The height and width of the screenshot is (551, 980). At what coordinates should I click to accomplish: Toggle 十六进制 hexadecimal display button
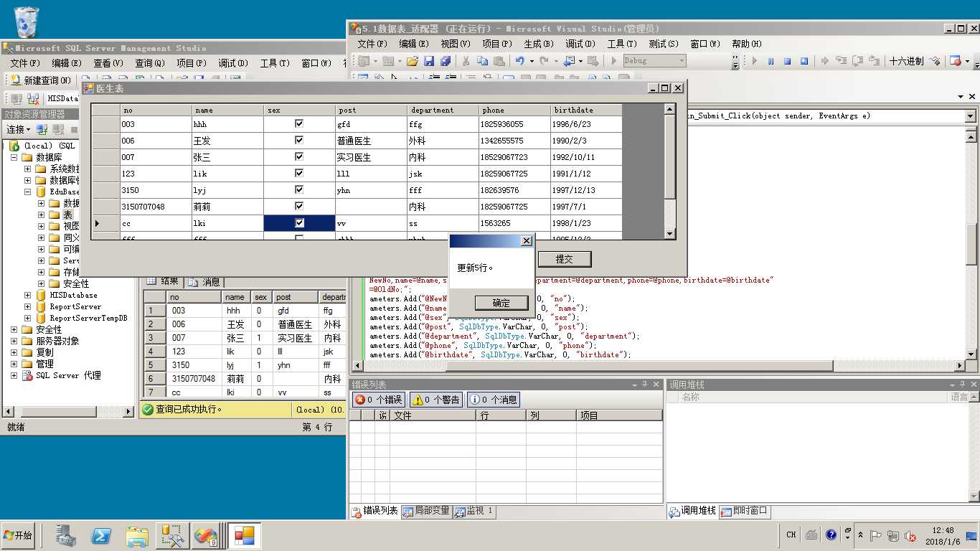coord(906,61)
